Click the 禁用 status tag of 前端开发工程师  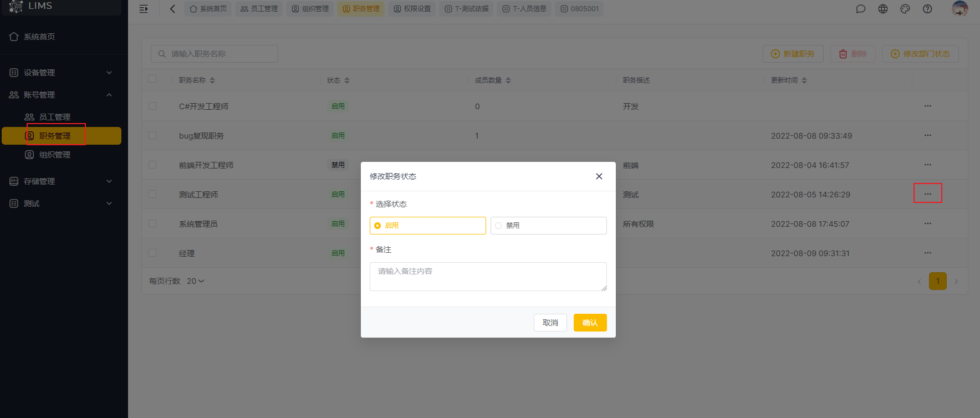338,165
